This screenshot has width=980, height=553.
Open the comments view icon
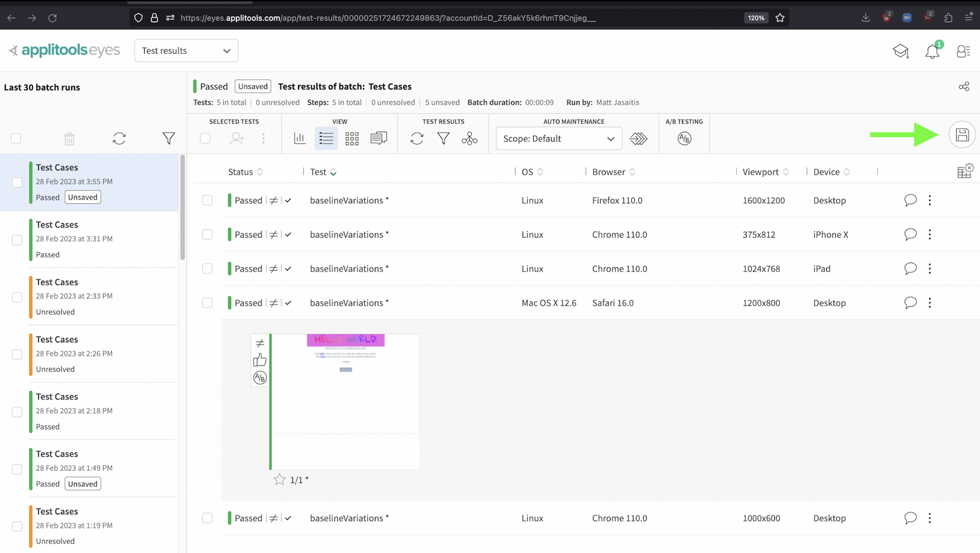coord(378,138)
